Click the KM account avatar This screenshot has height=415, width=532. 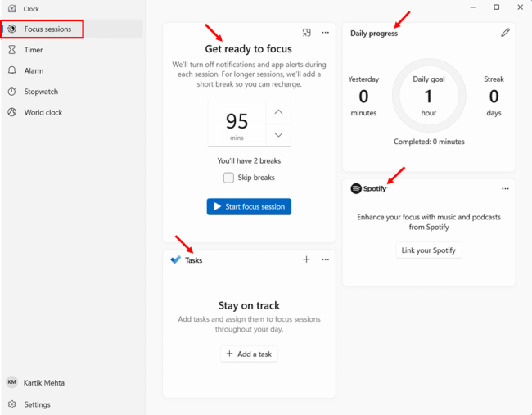[x=12, y=382]
